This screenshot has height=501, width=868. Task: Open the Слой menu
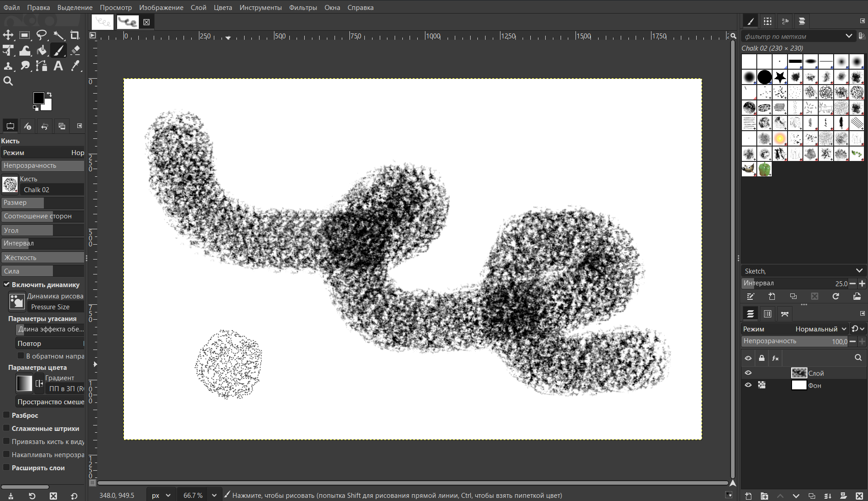pos(198,8)
